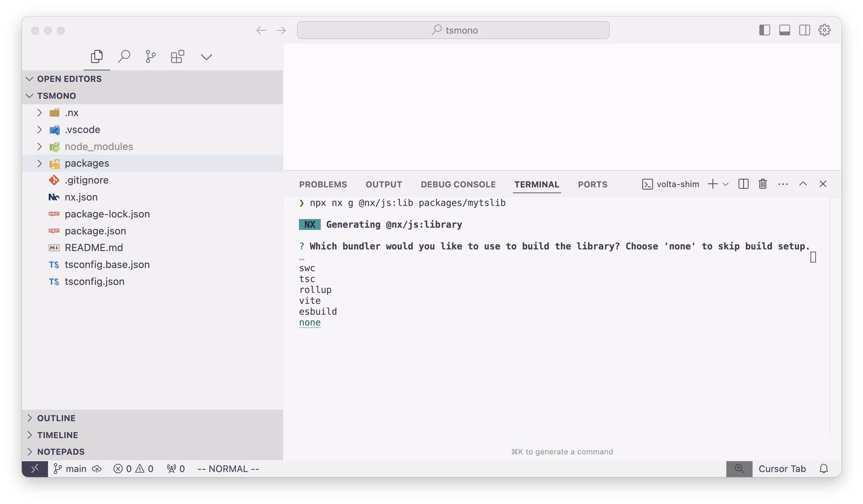
Task: Open the new terminal launch profile dropdown
Action: pyautogui.click(x=725, y=185)
